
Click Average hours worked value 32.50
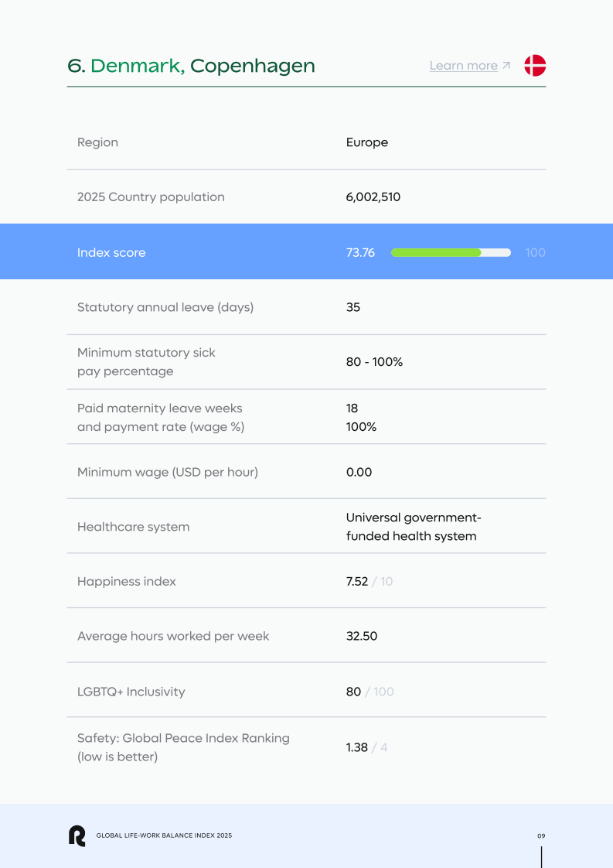362,636
